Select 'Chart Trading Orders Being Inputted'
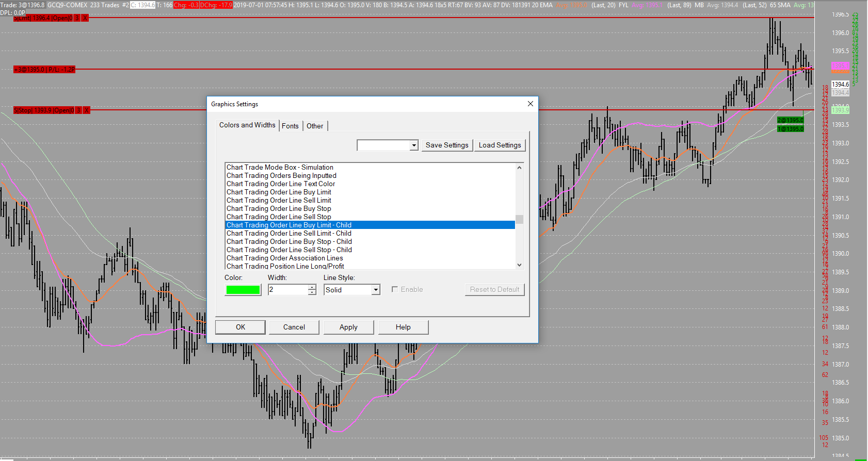This screenshot has height=461, width=868. pyautogui.click(x=370, y=176)
